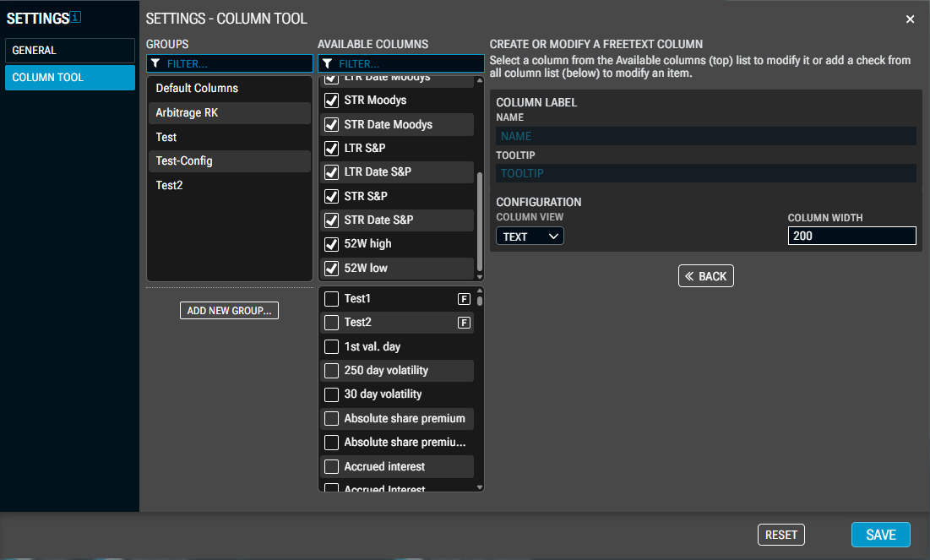Uncheck the LTR S&P column

(332, 149)
